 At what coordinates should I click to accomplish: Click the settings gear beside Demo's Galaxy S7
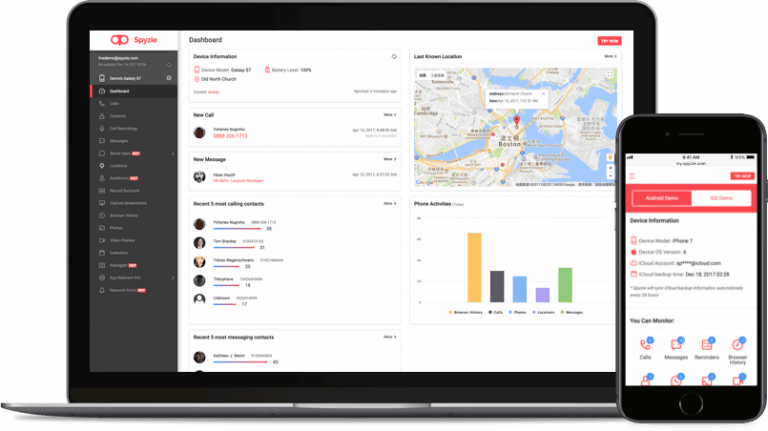click(169, 78)
